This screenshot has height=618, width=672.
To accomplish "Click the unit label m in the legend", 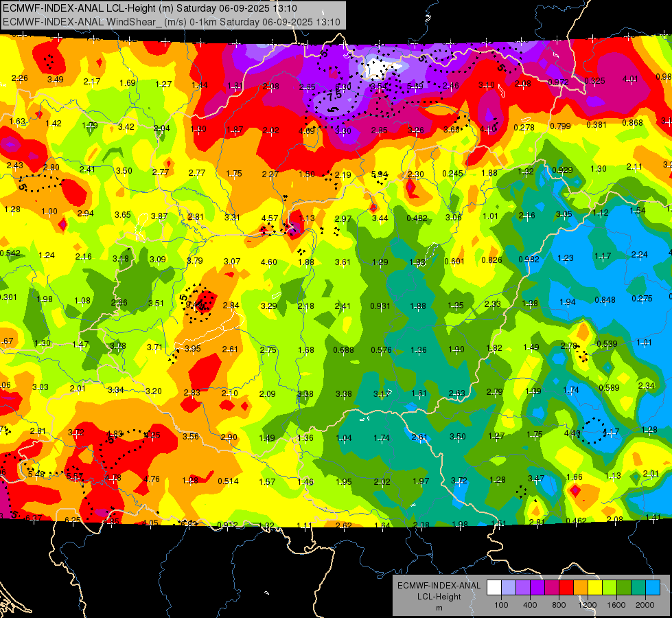I will point(439,608).
